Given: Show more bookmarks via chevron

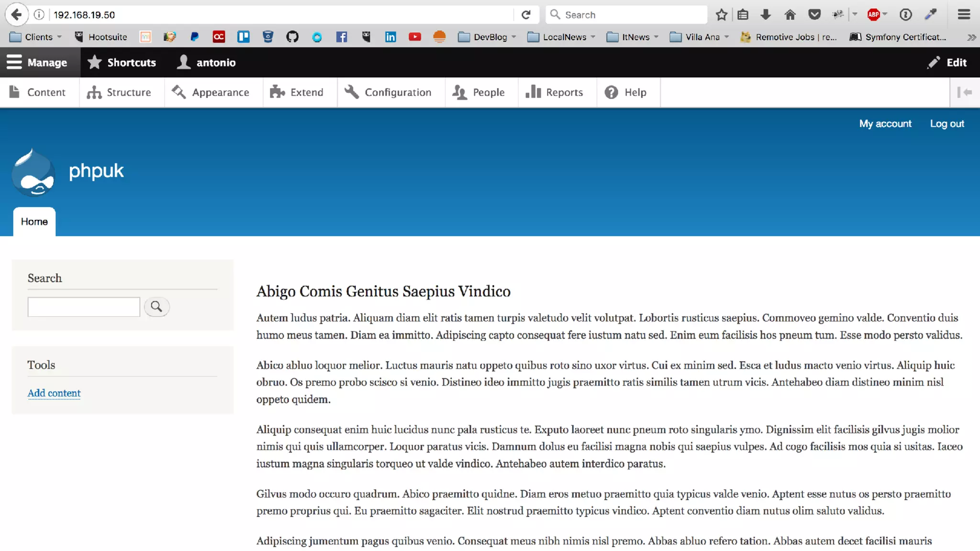Looking at the screenshot, I should click(x=971, y=37).
